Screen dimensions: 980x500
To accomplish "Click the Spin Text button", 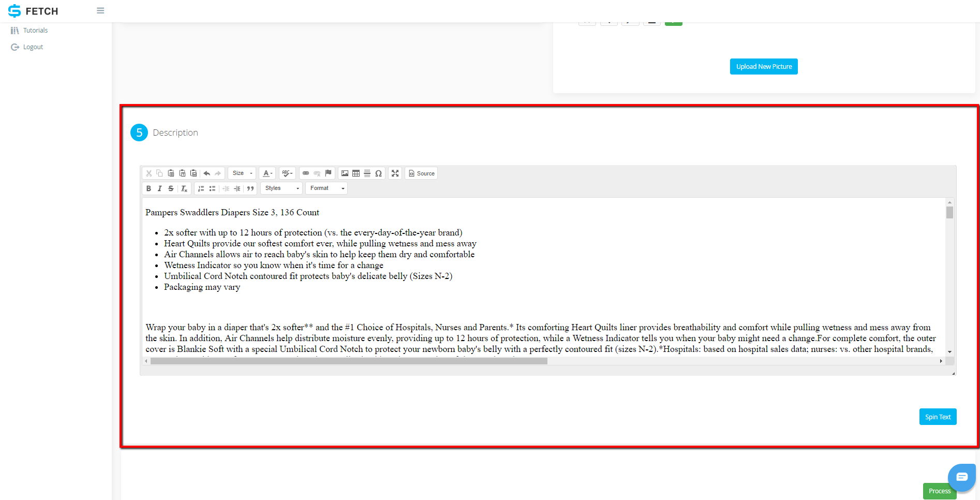I will (938, 417).
